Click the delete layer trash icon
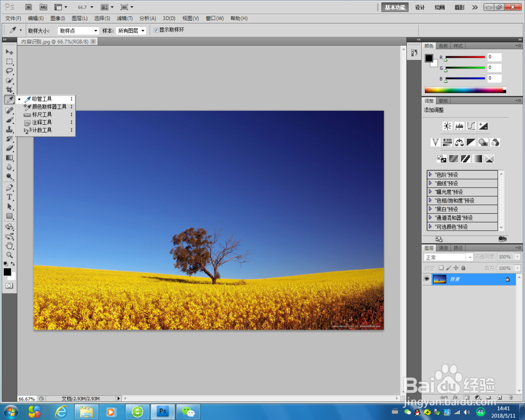525x420 pixels. tap(511, 397)
